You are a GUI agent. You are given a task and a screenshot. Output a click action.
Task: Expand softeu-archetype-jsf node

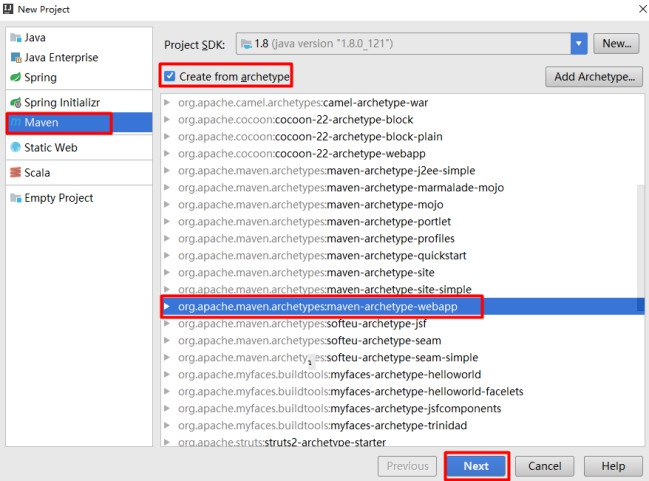[x=167, y=323]
